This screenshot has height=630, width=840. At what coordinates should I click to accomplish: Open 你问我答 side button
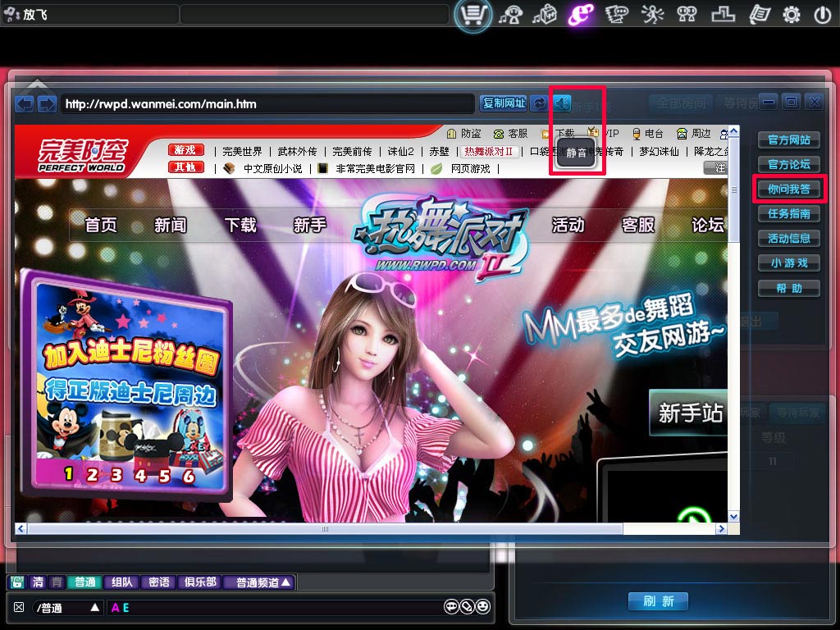(x=788, y=189)
